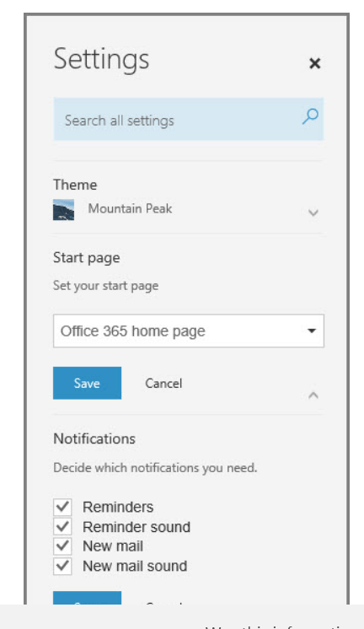Click the Save button below the notification checkboxes
The height and width of the screenshot is (629, 364).
tap(87, 598)
